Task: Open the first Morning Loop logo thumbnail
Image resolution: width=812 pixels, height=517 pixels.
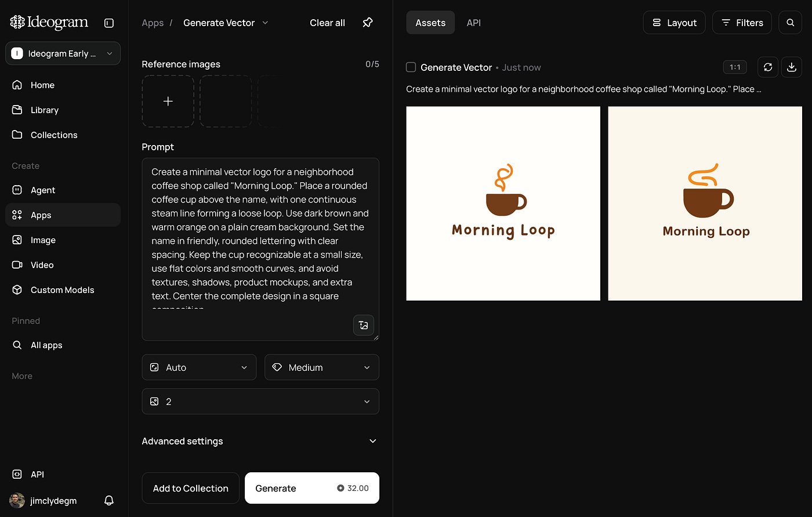Action: (x=503, y=204)
